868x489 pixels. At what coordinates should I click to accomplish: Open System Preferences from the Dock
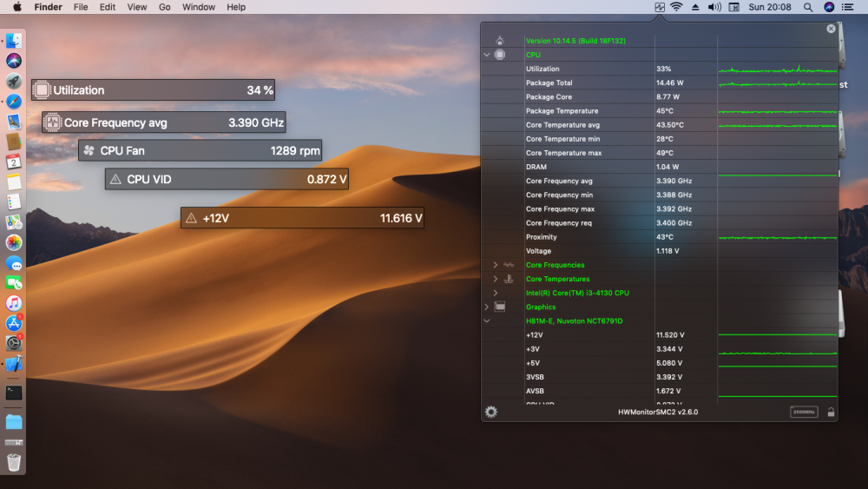tap(14, 343)
